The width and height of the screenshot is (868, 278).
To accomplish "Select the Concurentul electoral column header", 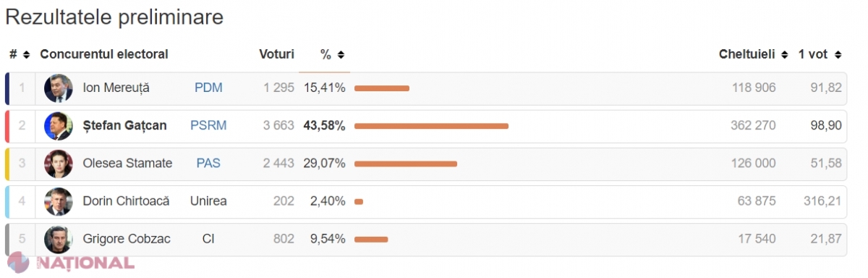I will click(104, 54).
